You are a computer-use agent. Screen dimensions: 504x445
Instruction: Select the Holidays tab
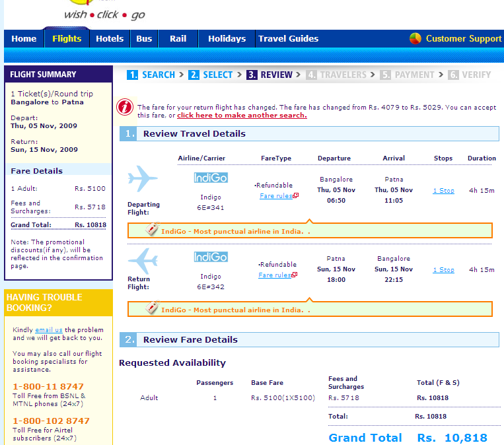pyautogui.click(x=227, y=38)
